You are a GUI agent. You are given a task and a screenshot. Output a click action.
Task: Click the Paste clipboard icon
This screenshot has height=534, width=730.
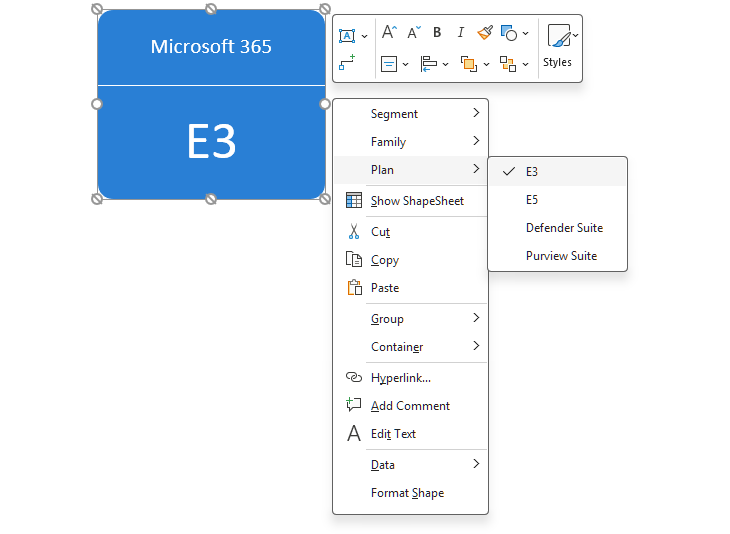354,287
